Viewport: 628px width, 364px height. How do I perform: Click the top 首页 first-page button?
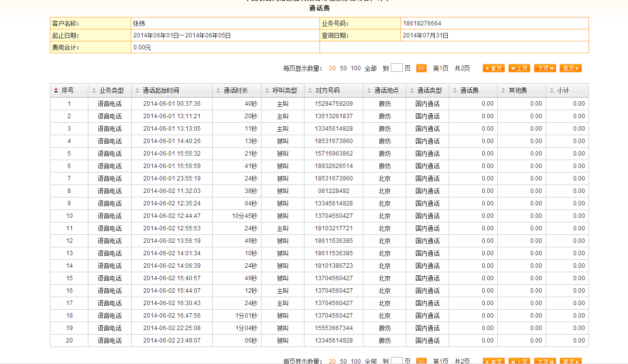click(x=493, y=68)
